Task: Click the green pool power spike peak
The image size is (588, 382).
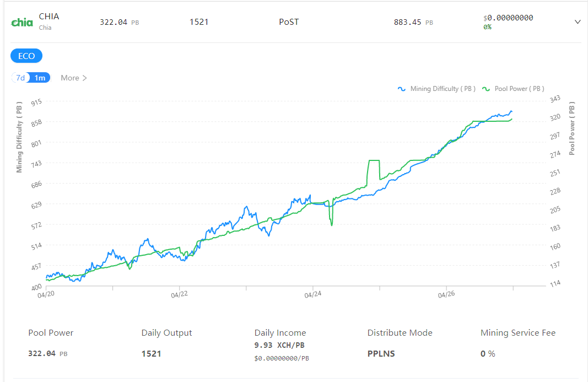Action: click(x=374, y=160)
